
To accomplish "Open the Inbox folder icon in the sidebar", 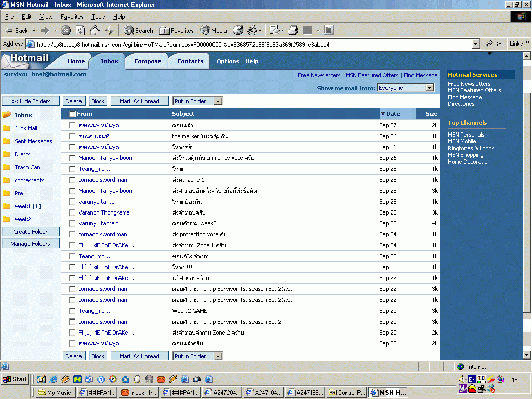I will (7, 115).
